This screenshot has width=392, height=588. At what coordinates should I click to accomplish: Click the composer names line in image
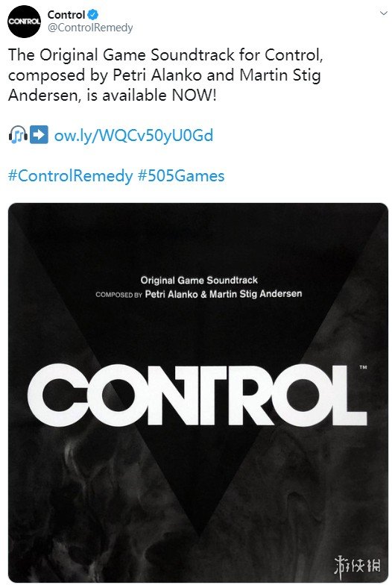pyautogui.click(x=199, y=294)
